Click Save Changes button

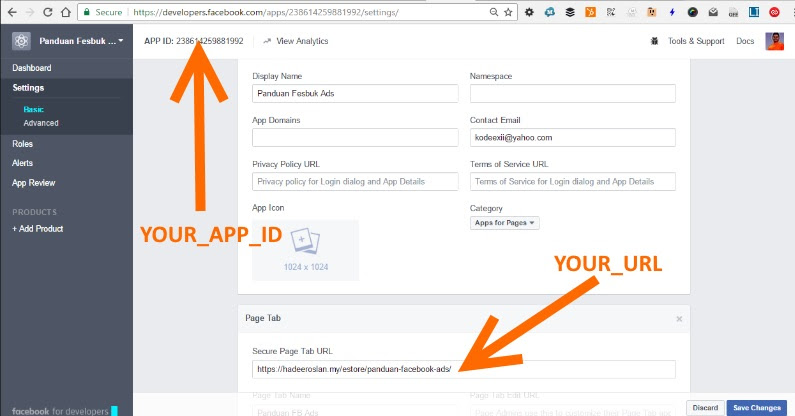[x=756, y=408]
